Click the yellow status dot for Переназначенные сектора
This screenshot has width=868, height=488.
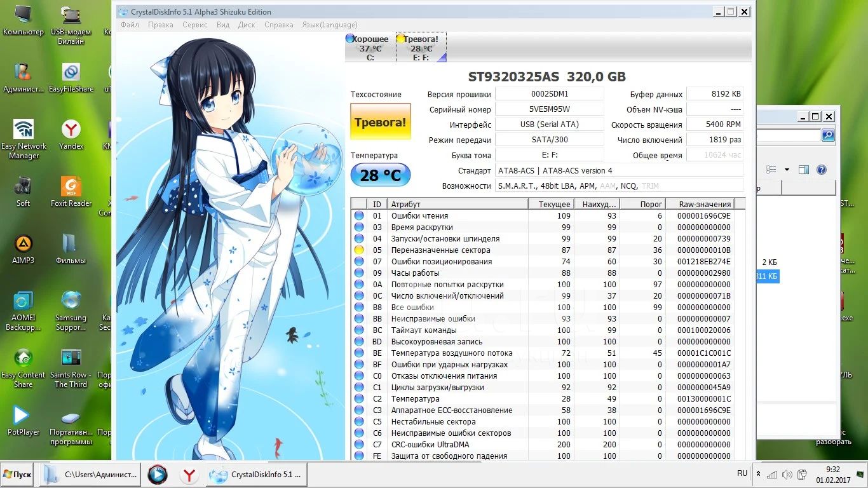tap(359, 250)
